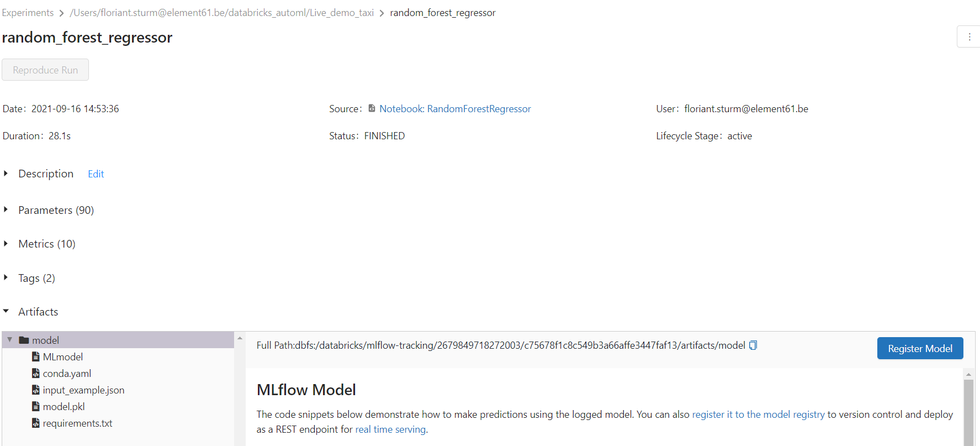Click the notebook icon beside Source
Screen dimensions: 980x446
pos(372,108)
